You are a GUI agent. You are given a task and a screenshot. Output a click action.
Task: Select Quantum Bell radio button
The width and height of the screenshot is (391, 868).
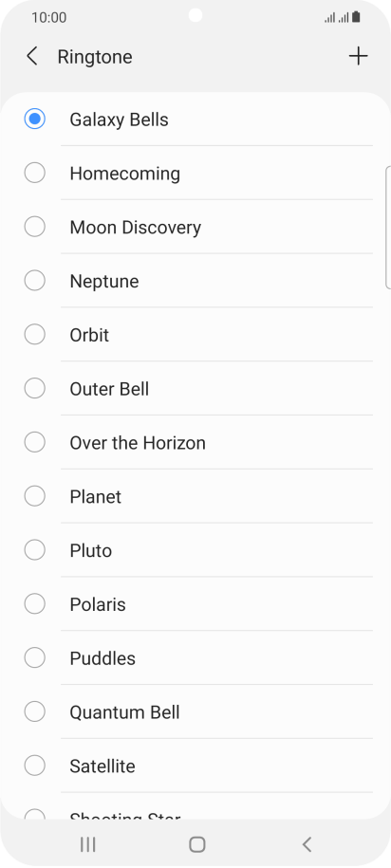(x=34, y=711)
